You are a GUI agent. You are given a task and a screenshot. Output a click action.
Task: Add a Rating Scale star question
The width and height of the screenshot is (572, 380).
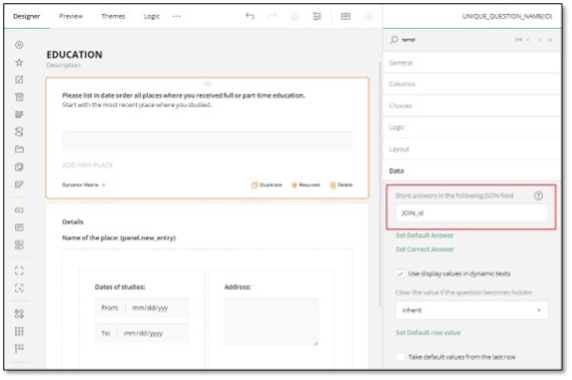[19, 62]
